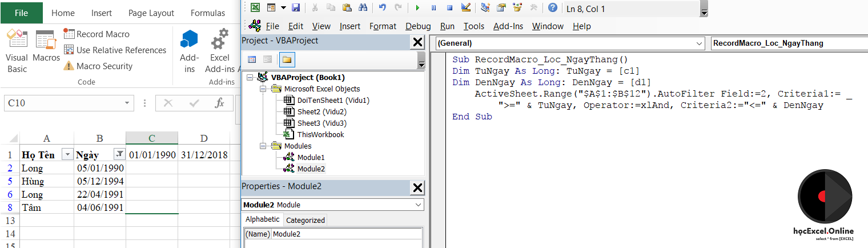Switch to the Categorized properties tab
The height and width of the screenshot is (248, 868).
tap(306, 220)
